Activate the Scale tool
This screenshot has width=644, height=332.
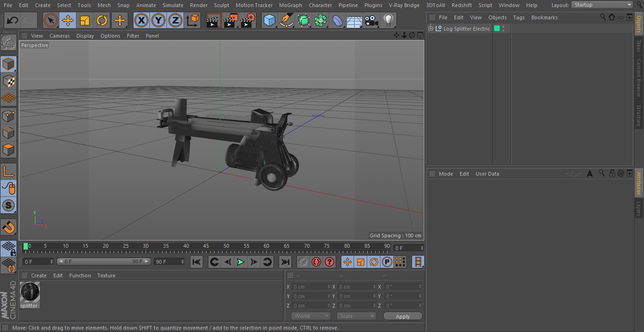[x=85, y=20]
